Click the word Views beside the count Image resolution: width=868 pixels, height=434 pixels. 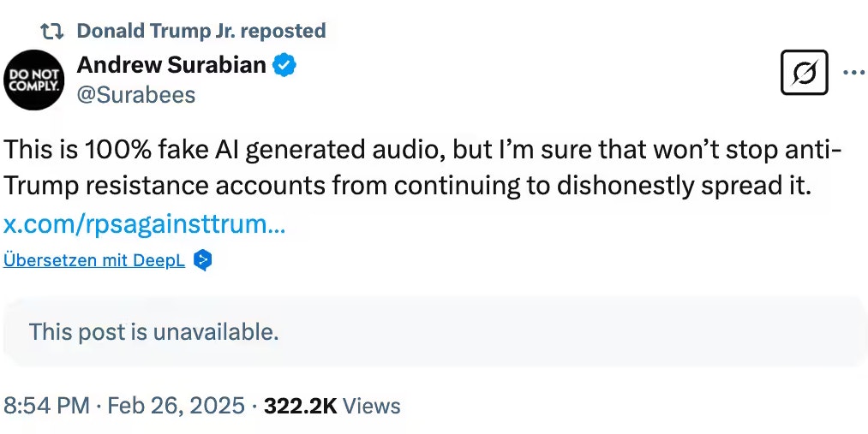coord(372,405)
